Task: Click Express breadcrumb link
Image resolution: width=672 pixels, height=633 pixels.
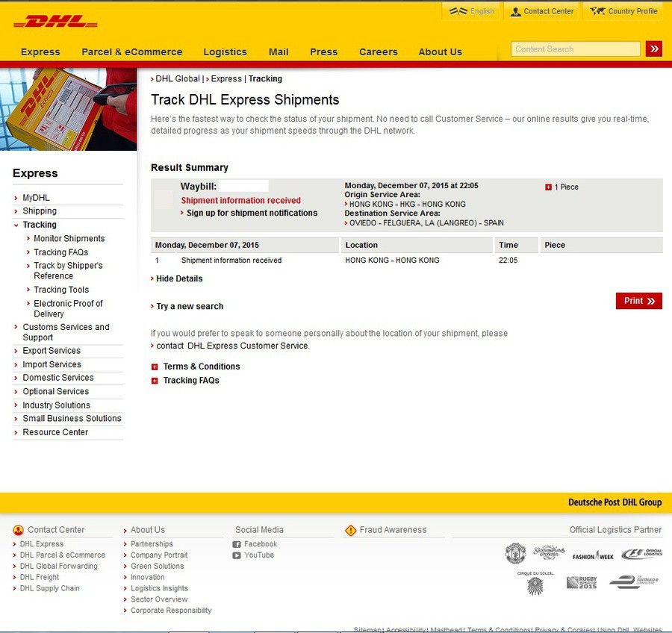Action: 225,79
